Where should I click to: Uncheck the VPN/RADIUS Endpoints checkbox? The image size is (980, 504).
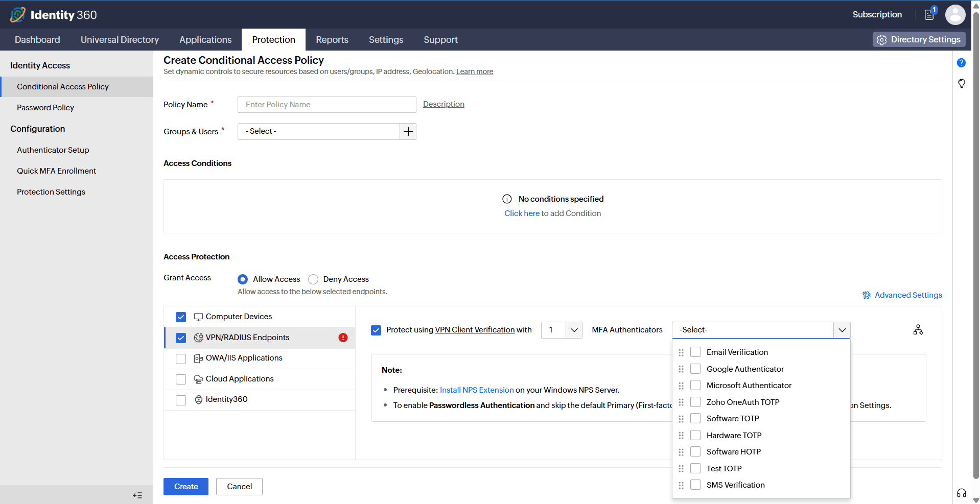click(181, 338)
